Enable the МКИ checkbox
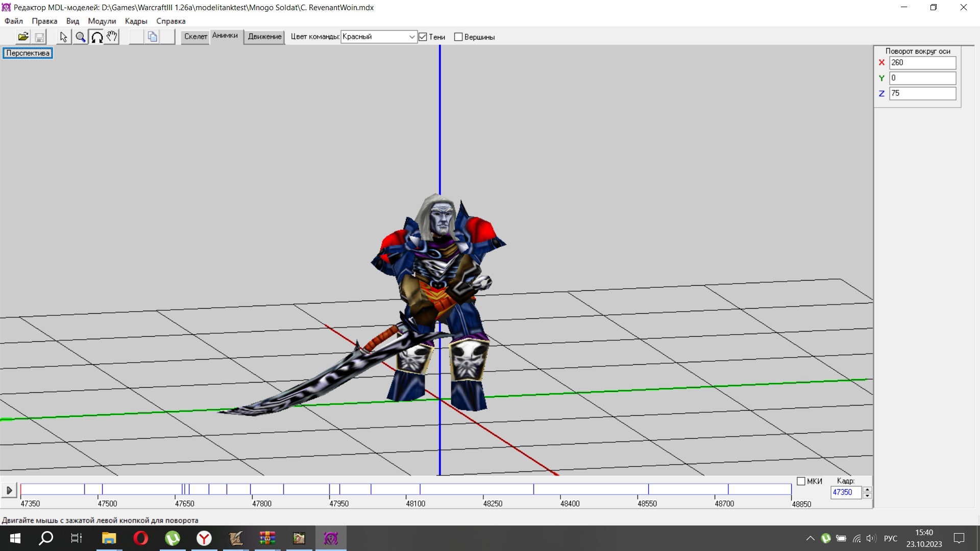The height and width of the screenshot is (551, 980). (x=801, y=481)
